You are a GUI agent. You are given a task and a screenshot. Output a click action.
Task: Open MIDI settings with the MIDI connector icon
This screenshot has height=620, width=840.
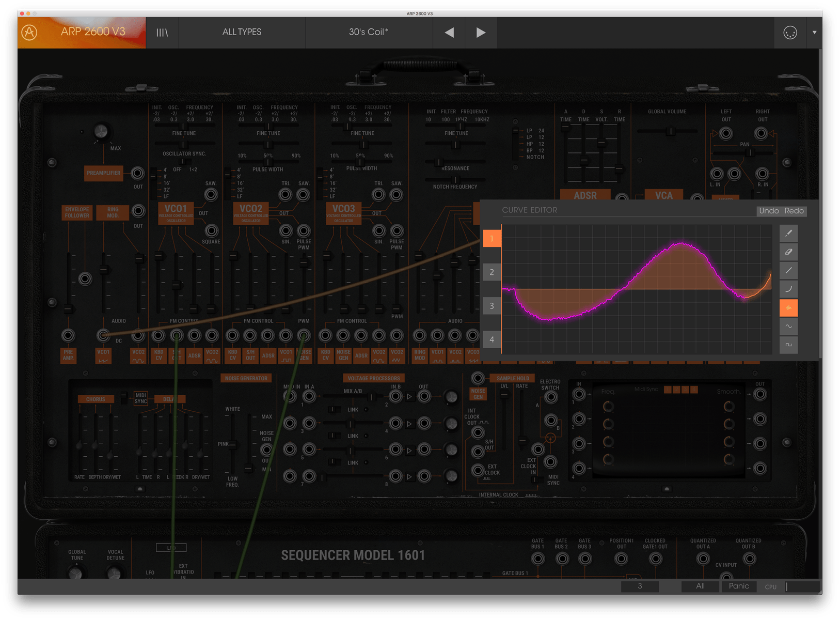[790, 33]
